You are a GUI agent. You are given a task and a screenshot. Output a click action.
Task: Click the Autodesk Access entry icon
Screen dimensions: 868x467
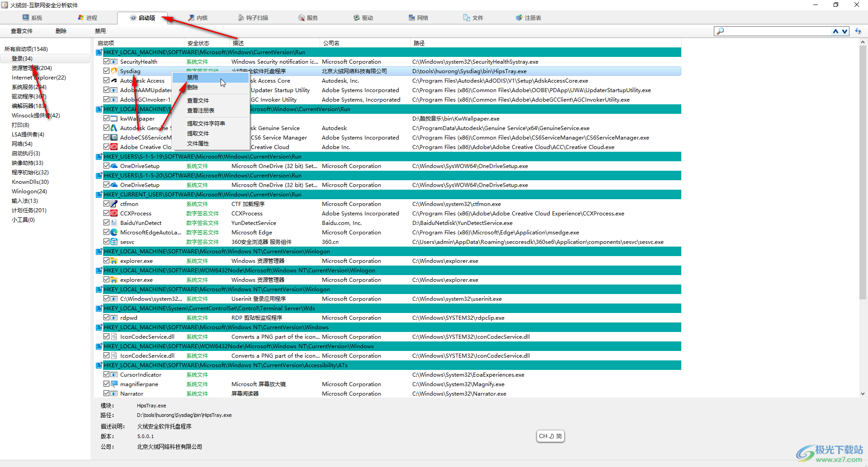(114, 80)
